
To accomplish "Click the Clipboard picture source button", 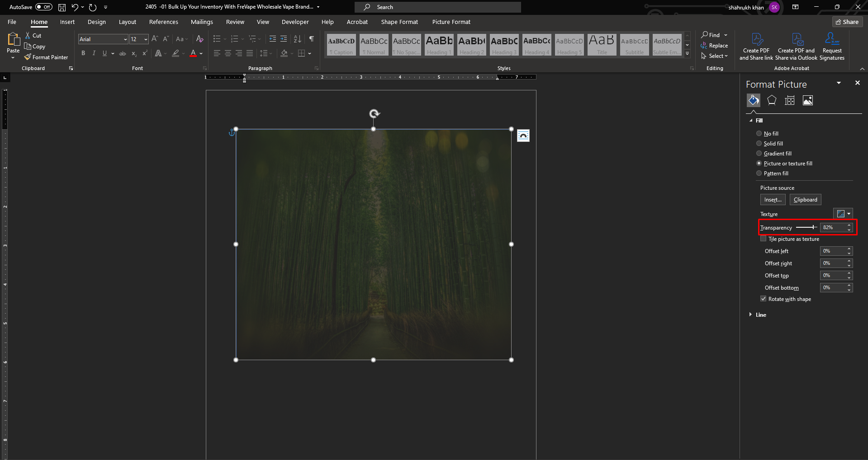I will pyautogui.click(x=805, y=200).
